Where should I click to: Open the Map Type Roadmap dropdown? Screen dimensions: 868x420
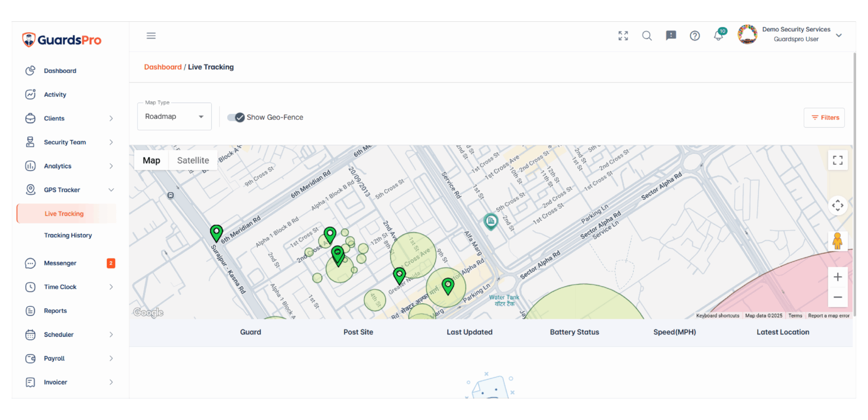click(x=175, y=116)
